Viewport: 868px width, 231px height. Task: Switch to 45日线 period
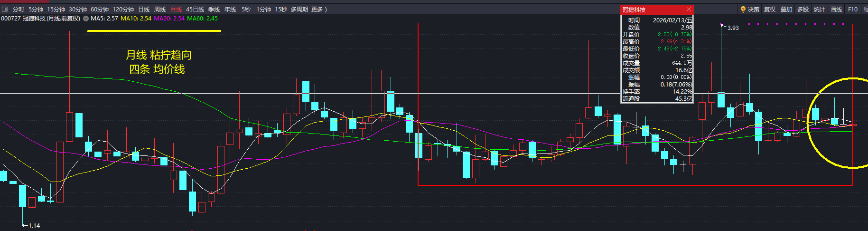(195, 9)
